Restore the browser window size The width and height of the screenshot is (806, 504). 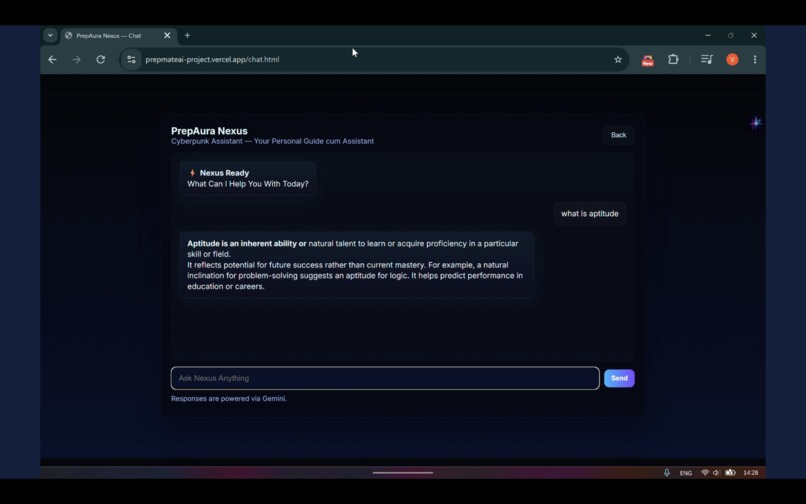(730, 35)
